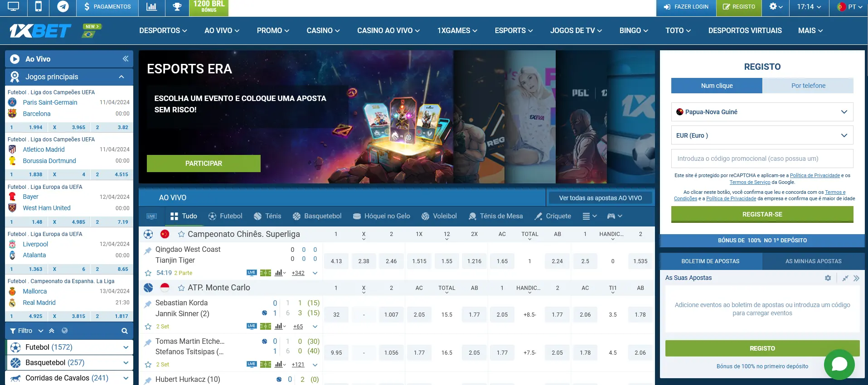Viewport: 868px width, 385px height.
Task: Focus the promo code input field
Action: (x=762, y=159)
